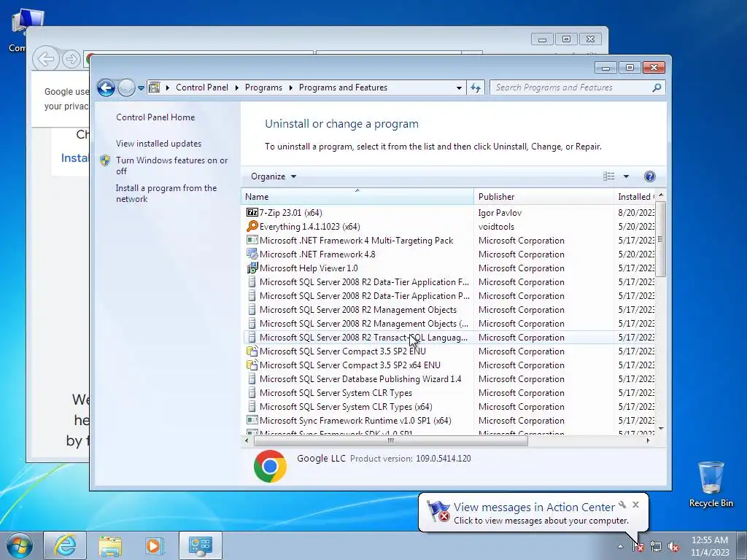This screenshot has height=560, width=747.
Task: Select Microsoft SQL Server Database Publishing Wizard 1.4
Action: (x=449, y=378)
